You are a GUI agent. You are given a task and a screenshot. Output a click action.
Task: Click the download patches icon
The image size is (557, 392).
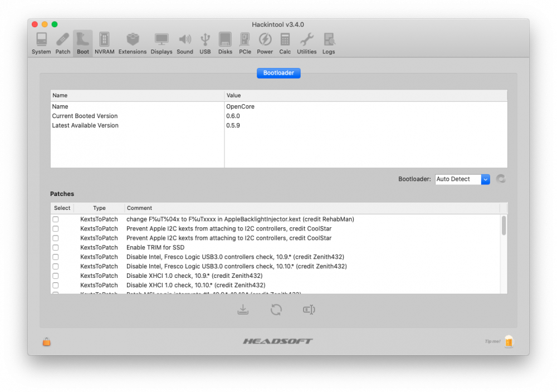pos(243,310)
